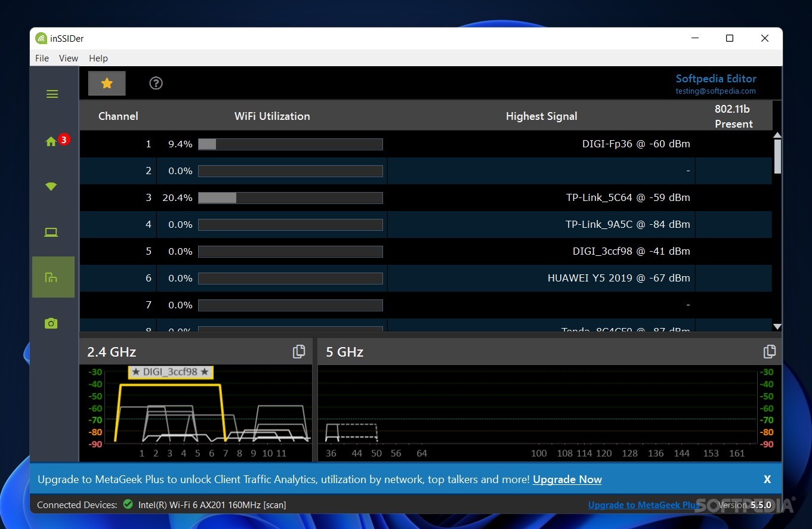Open the WiFi networks sidebar icon
This screenshot has height=529, width=812.
pos(51,186)
